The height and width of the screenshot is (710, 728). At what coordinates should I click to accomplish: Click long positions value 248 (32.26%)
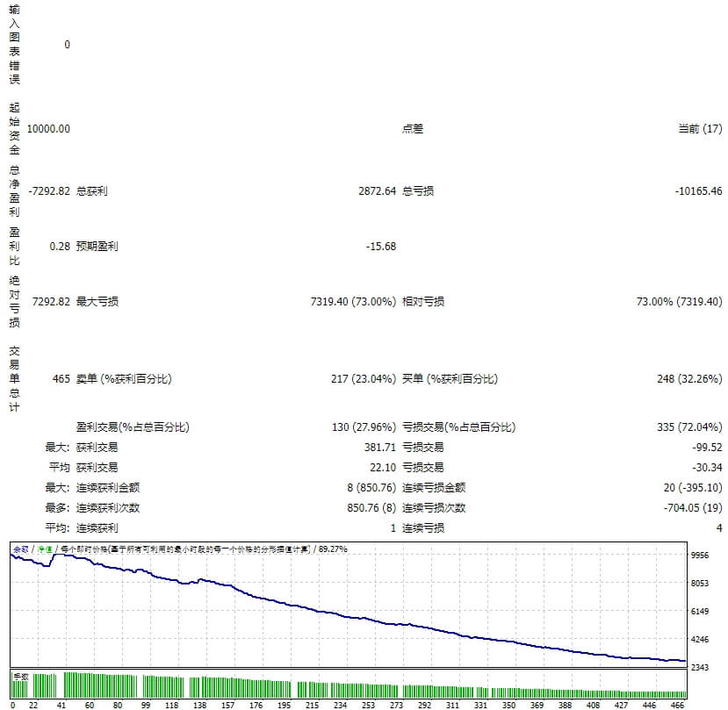pyautogui.click(x=689, y=378)
